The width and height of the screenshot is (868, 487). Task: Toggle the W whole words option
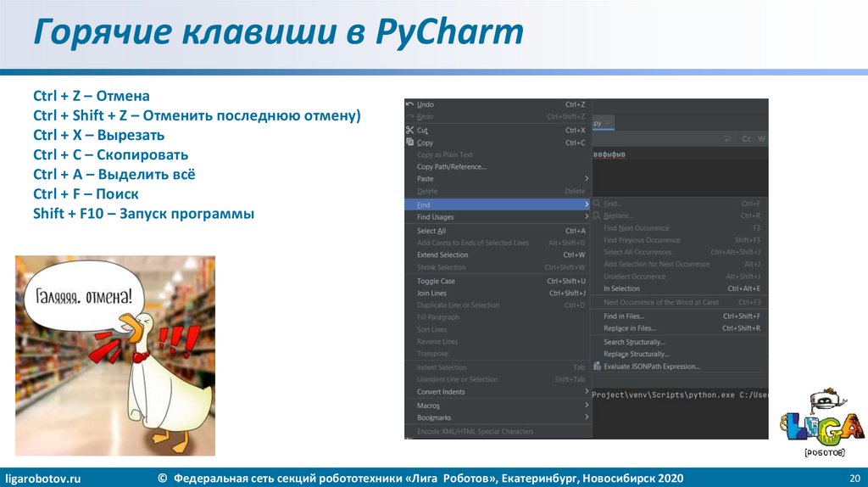point(761,138)
